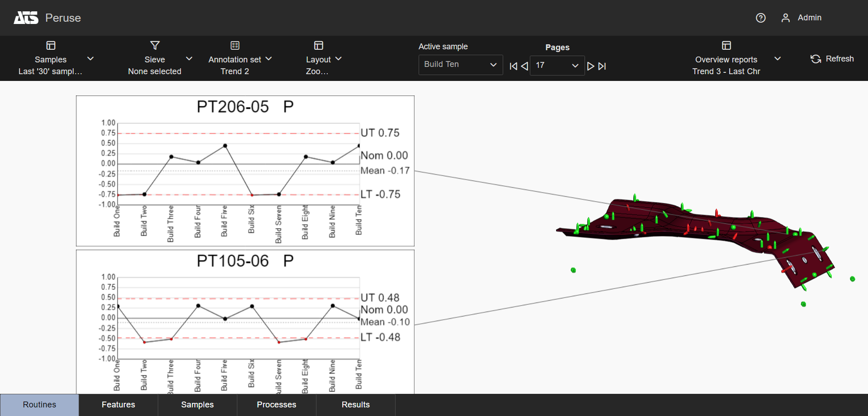Click the help question mark icon
Image resolution: width=868 pixels, height=416 pixels.
[x=760, y=18]
